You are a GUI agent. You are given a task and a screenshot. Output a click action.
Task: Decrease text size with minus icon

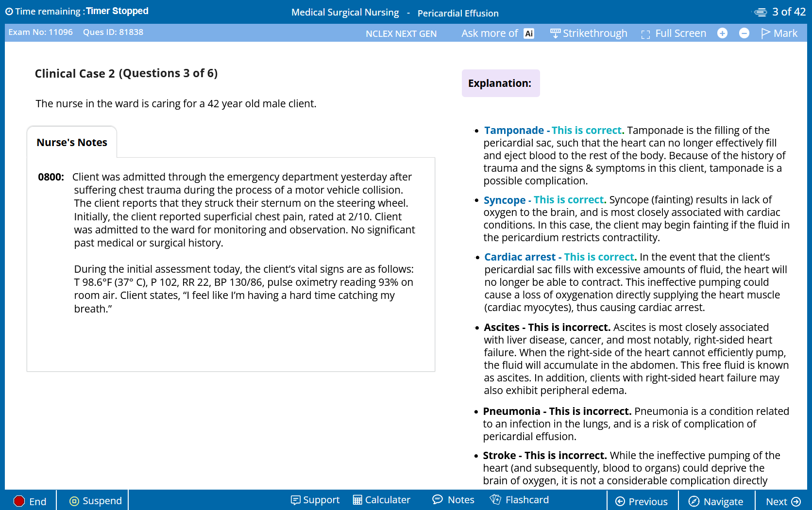[x=744, y=33]
